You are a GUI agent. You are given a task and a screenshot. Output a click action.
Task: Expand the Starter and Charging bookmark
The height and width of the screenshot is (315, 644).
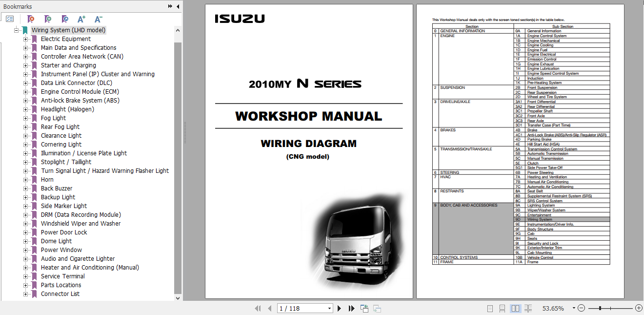[25, 65]
